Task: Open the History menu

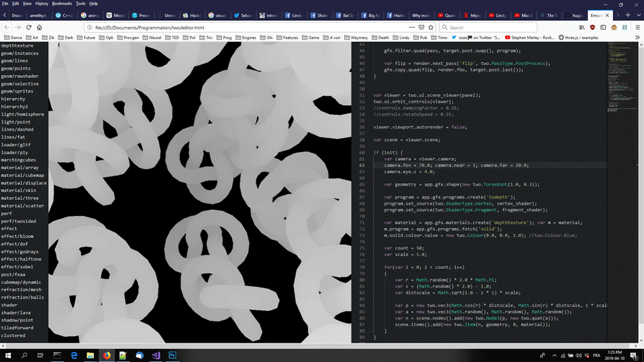Action: (x=42, y=3)
